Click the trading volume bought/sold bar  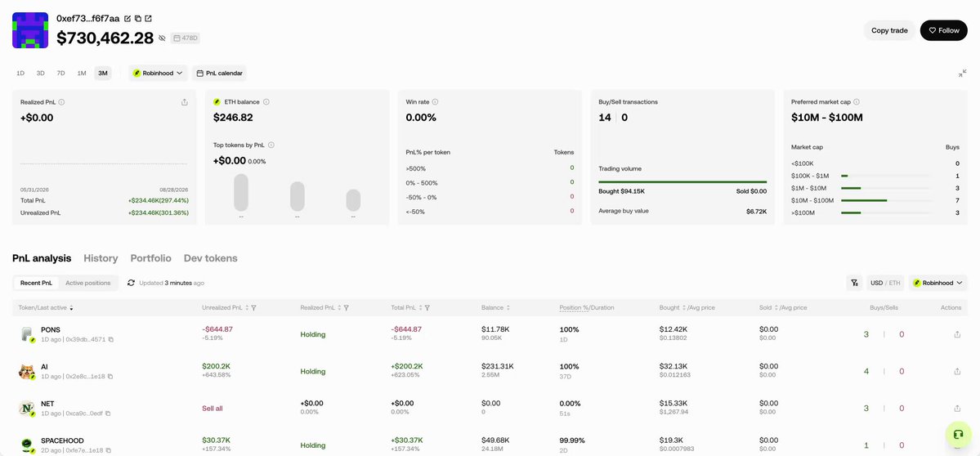(x=682, y=181)
